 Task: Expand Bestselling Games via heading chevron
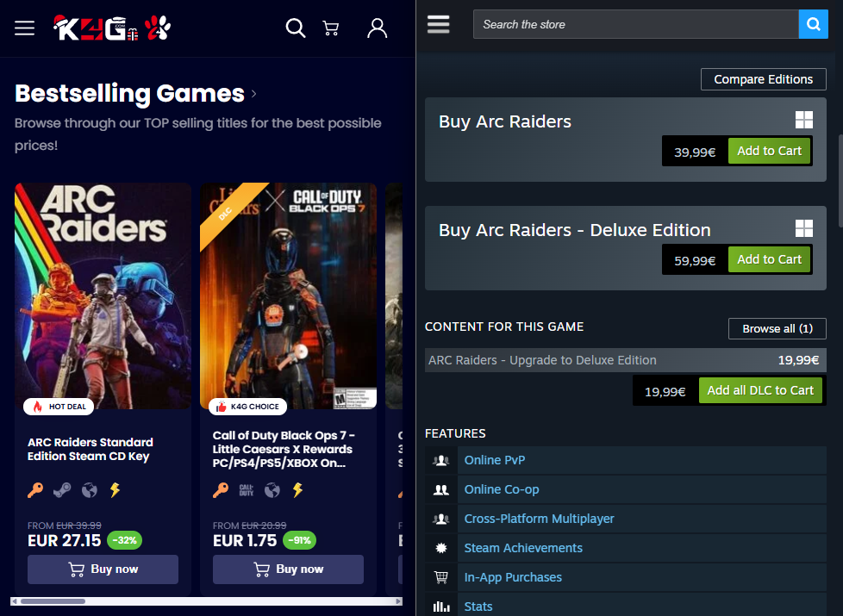pyautogui.click(x=254, y=94)
